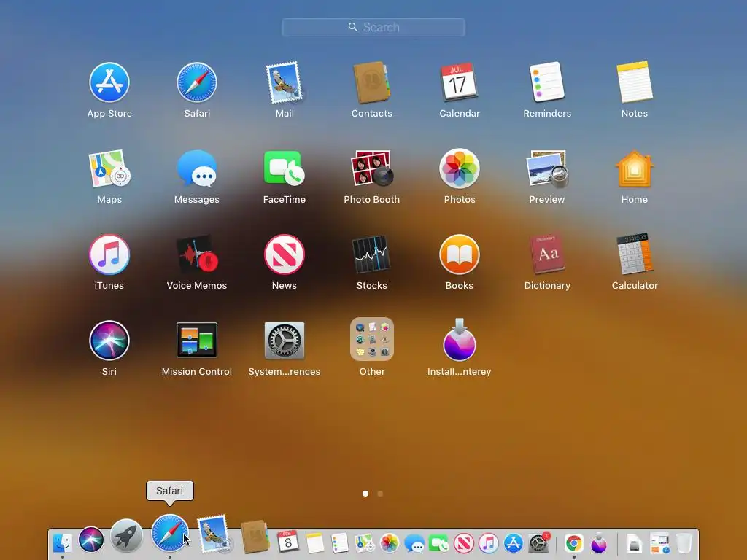Go to second Launchpad page dot
Viewport: 747px width, 560px height.
tap(380, 494)
